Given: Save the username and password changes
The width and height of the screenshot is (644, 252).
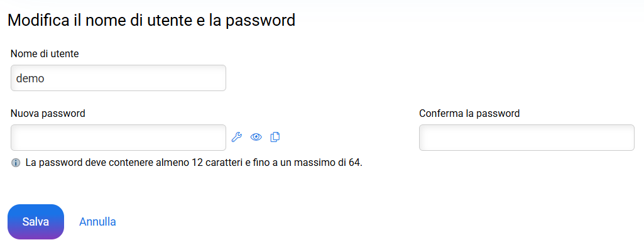Looking at the screenshot, I should (36, 222).
